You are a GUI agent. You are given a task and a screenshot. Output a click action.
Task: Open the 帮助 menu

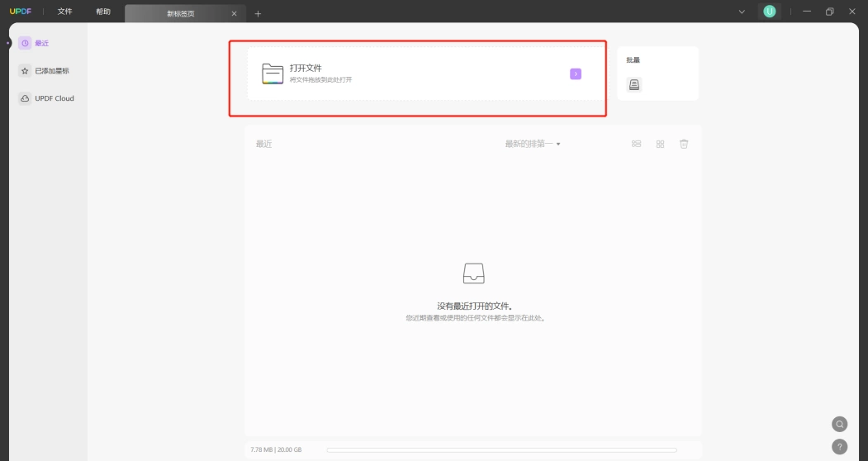[103, 12]
